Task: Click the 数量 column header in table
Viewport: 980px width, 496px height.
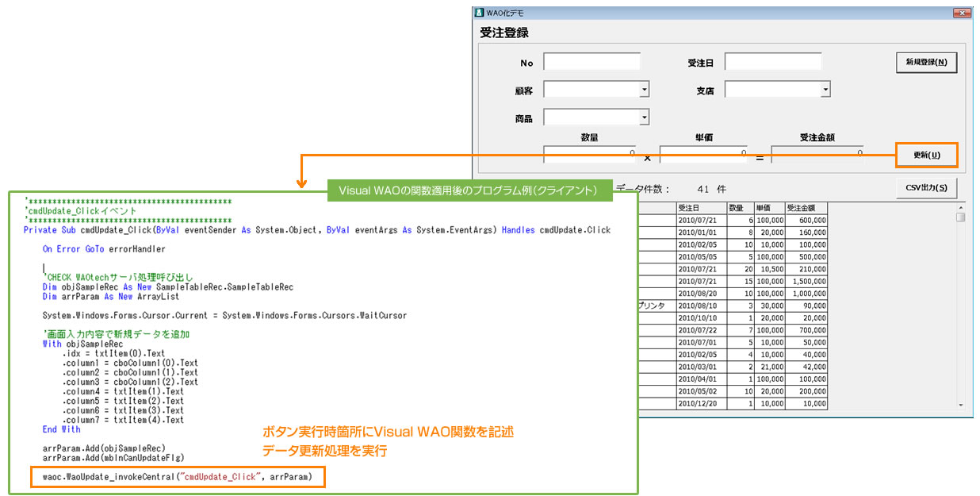Action: pyautogui.click(x=741, y=207)
